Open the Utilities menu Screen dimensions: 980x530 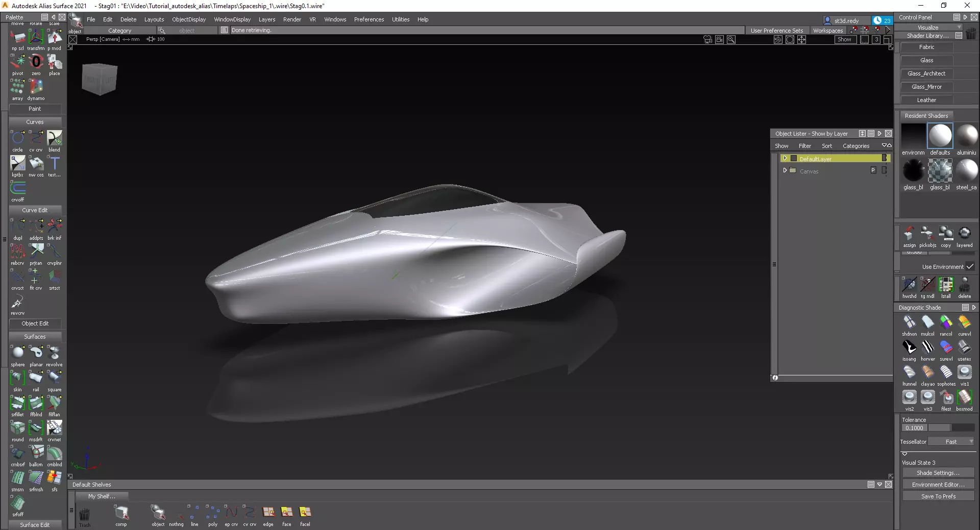click(x=401, y=19)
